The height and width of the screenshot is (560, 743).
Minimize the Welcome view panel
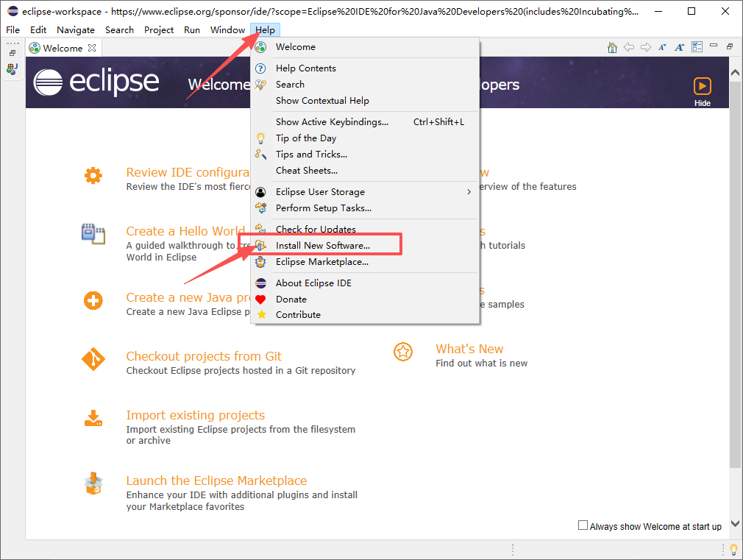pos(714,46)
